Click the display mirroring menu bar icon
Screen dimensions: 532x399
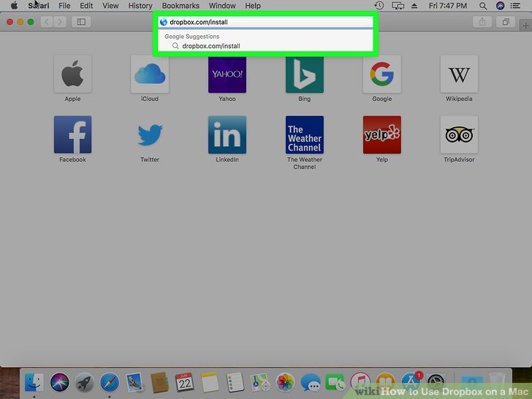point(398,6)
